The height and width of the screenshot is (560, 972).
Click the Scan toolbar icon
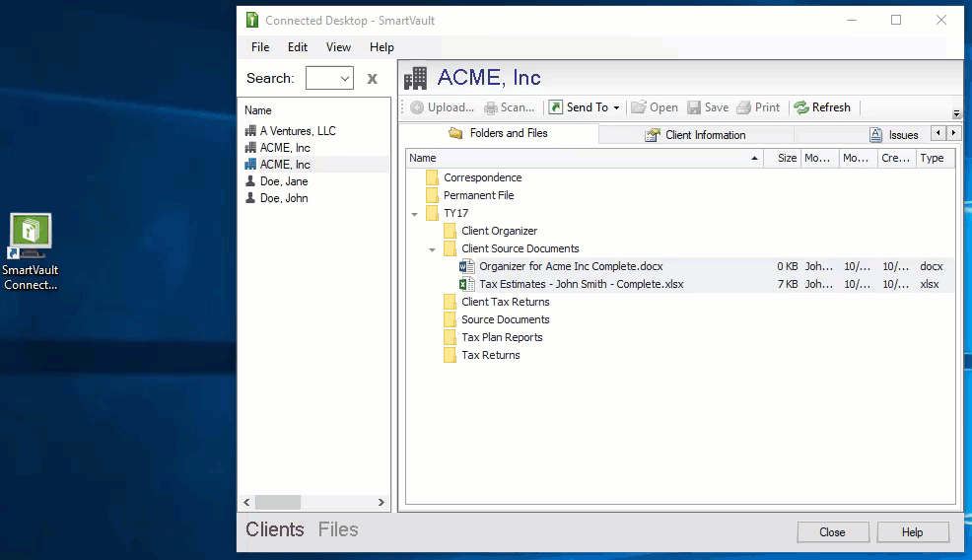pyautogui.click(x=491, y=107)
